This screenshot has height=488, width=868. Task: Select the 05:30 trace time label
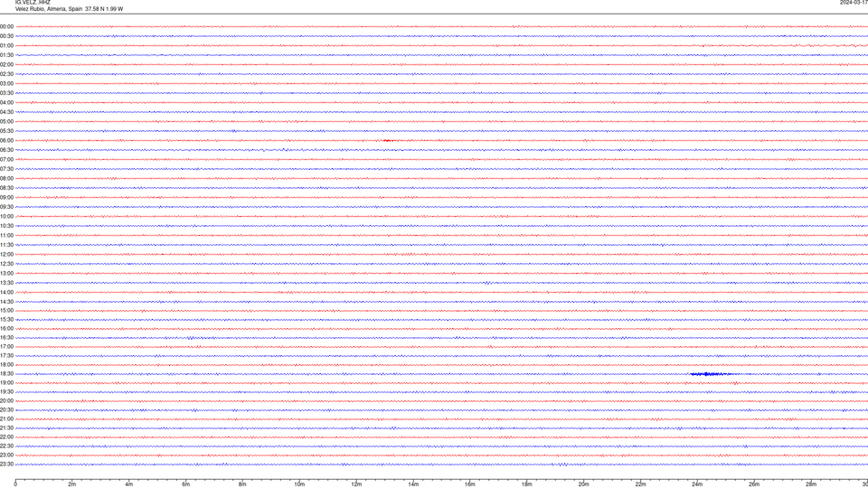[6, 131]
